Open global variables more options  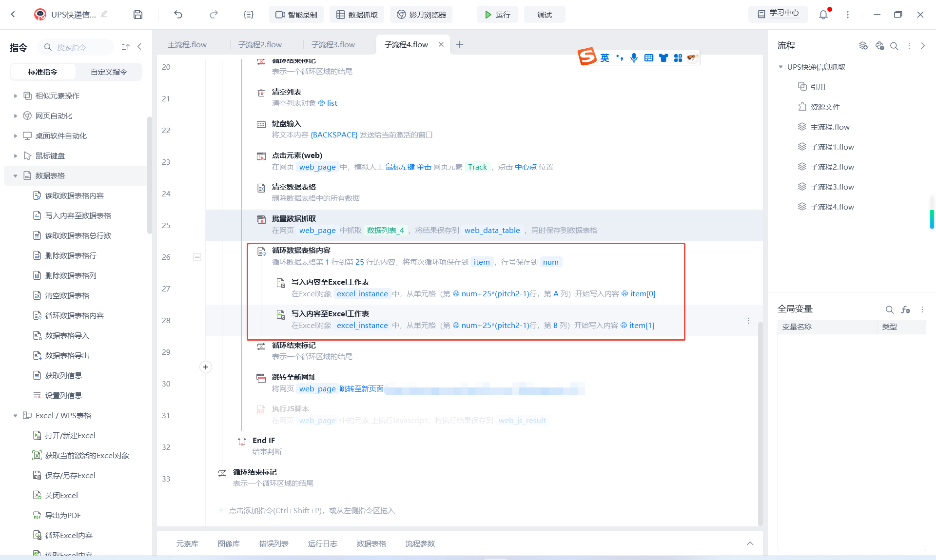tap(922, 309)
